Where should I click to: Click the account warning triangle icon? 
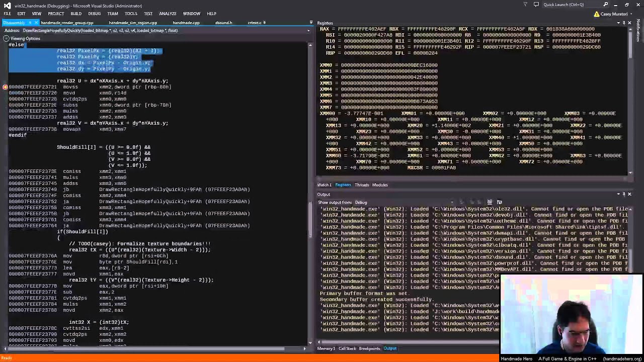point(597,14)
